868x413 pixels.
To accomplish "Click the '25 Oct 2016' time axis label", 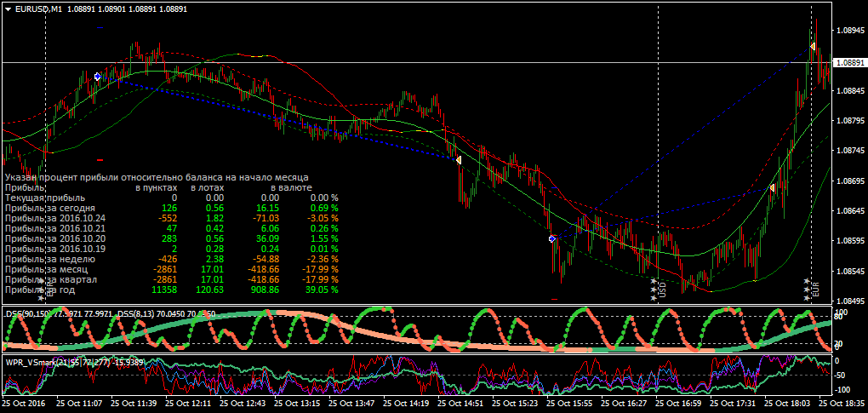I will tap(25, 404).
